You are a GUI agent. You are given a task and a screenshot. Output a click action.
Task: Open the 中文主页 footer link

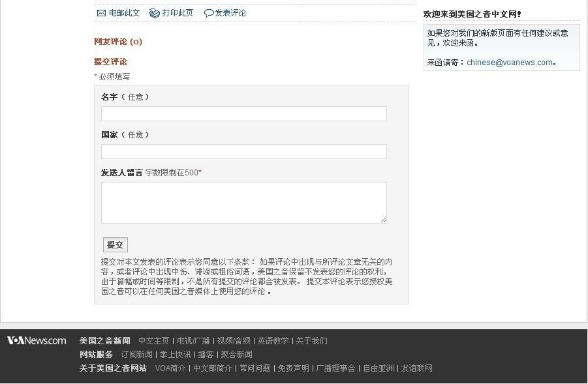point(153,341)
